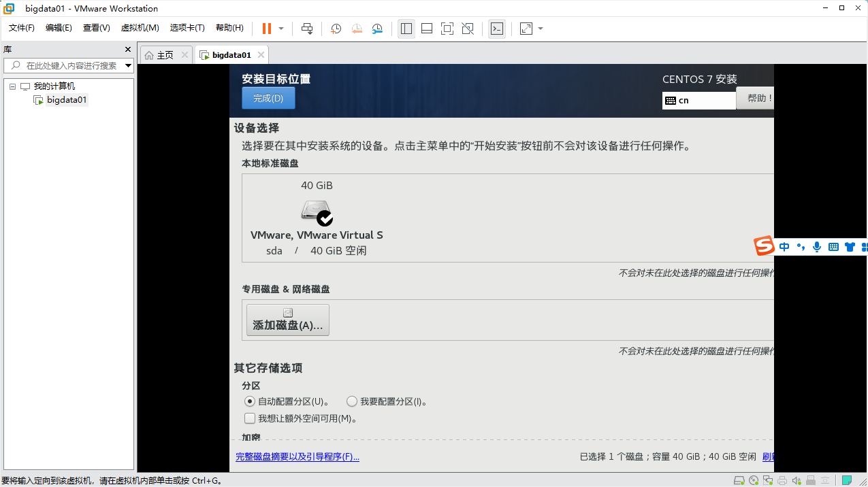Click camera device status bar icon
868x487 pixels.
(x=824, y=480)
